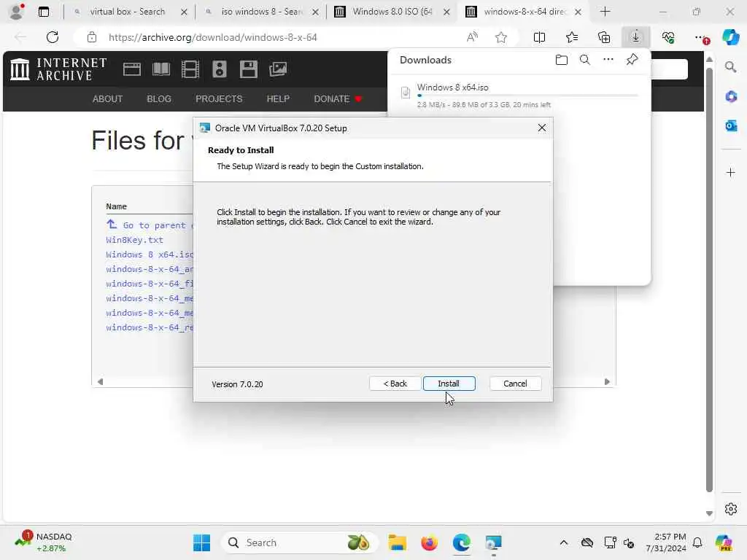Open the BLOG menu item
747x560 pixels.
[x=159, y=99]
